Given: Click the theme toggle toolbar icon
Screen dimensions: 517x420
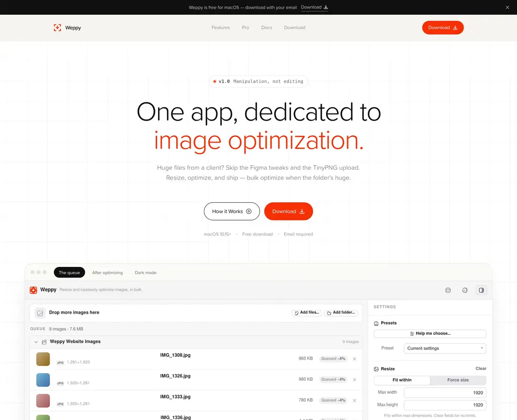Looking at the screenshot, I should click(465, 290).
